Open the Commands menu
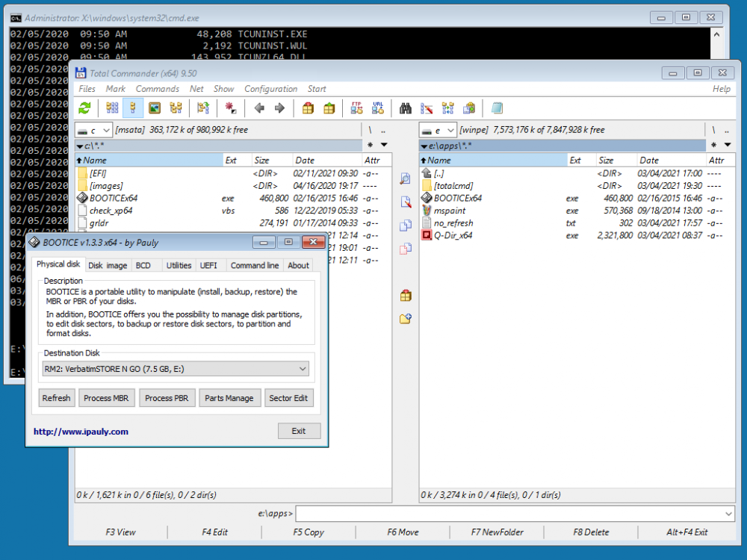Screen dimensions: 747x560 (158, 89)
